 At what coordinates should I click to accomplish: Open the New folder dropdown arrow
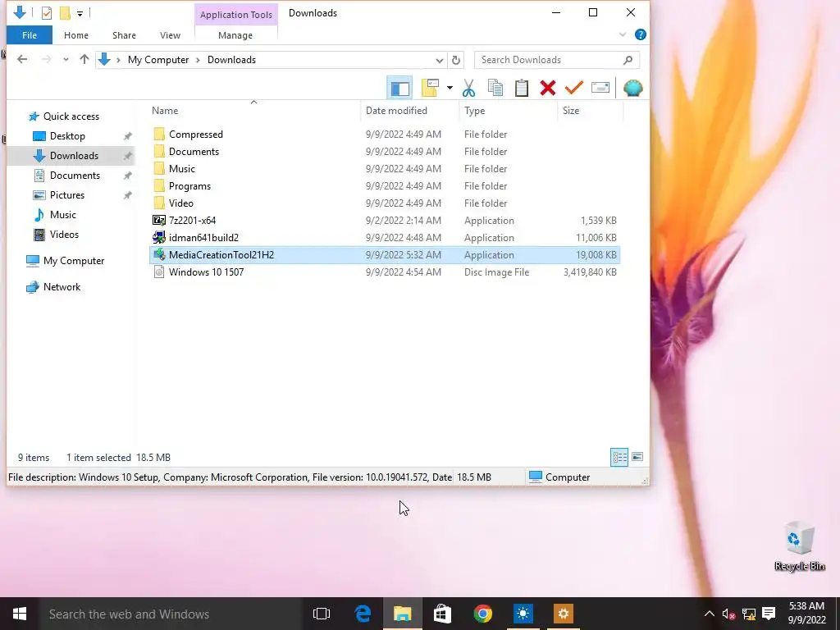coord(450,89)
